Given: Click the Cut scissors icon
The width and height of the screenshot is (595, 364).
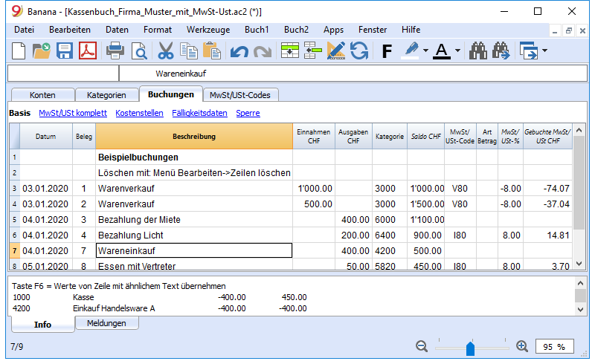Looking at the screenshot, I should [x=165, y=51].
